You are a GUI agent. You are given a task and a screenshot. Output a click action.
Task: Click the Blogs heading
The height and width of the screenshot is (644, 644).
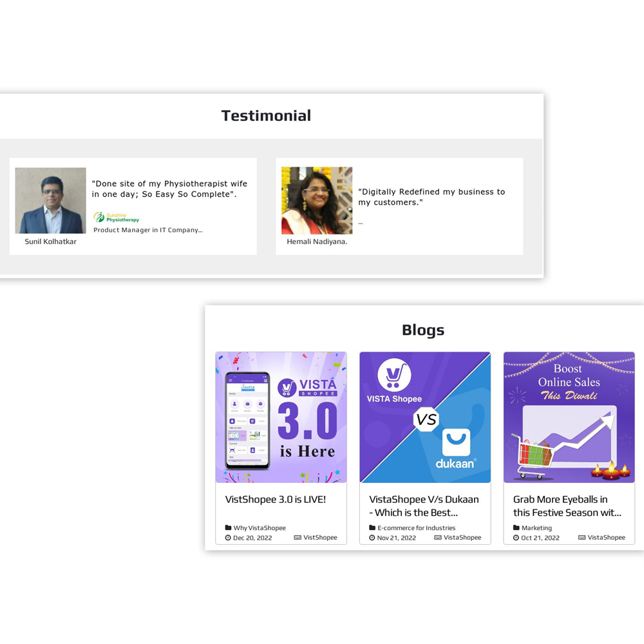click(423, 330)
